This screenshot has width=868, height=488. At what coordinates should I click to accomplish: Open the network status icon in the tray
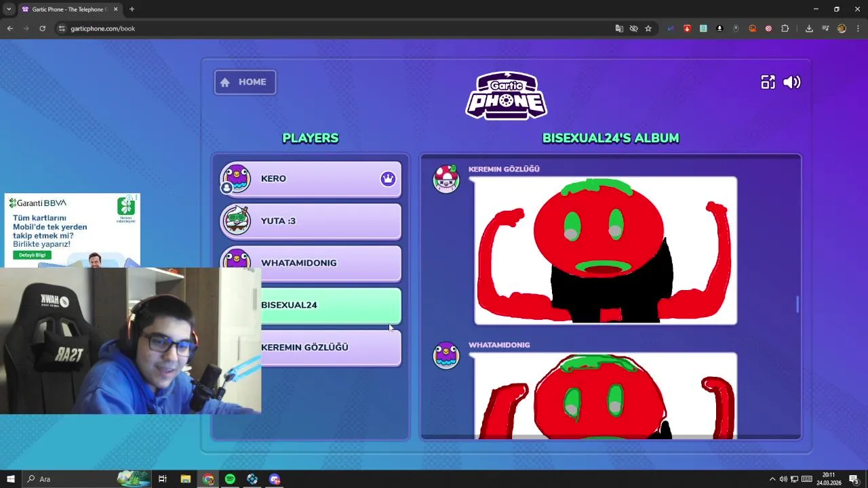coord(795,479)
